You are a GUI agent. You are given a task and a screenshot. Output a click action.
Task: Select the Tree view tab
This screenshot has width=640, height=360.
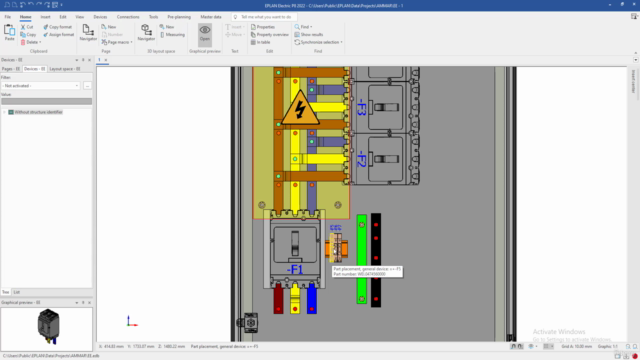click(5, 292)
